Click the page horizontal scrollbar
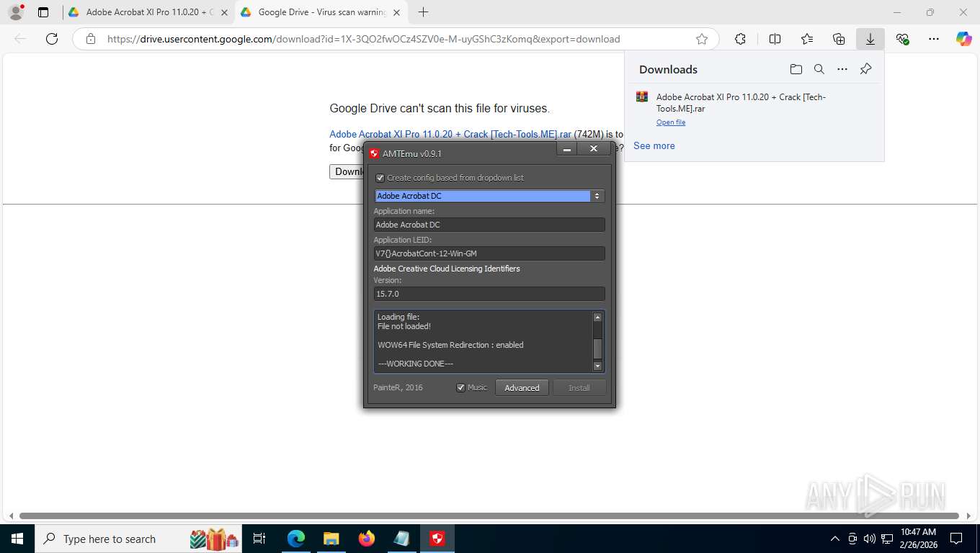 pos(489,516)
